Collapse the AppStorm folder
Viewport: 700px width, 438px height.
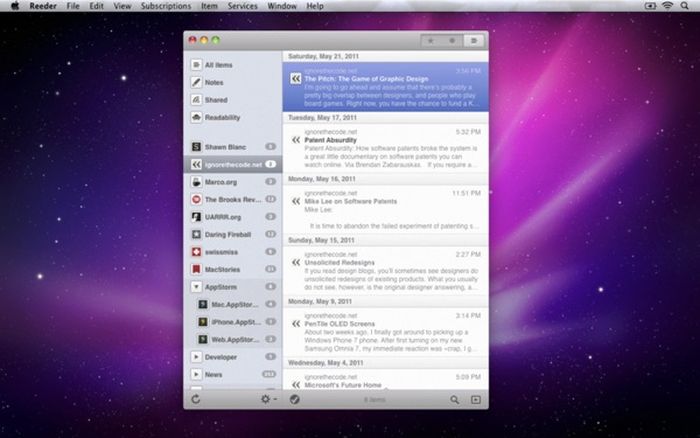pyautogui.click(x=196, y=287)
